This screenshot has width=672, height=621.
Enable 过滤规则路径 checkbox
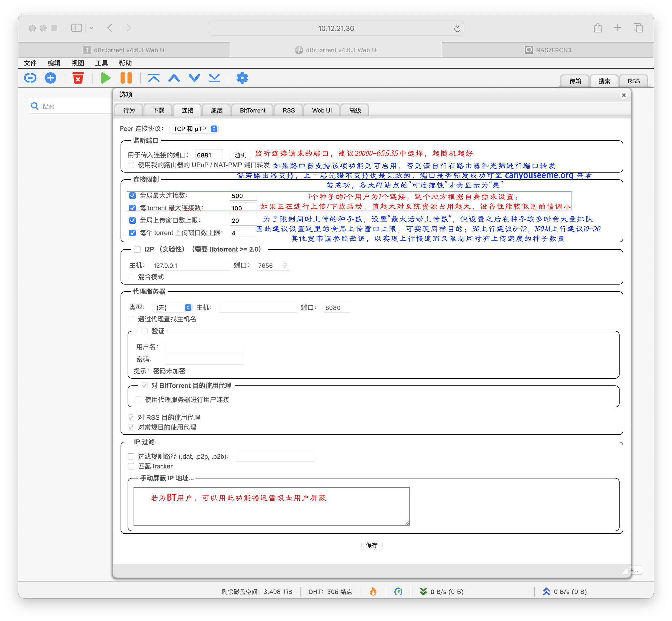tap(131, 456)
